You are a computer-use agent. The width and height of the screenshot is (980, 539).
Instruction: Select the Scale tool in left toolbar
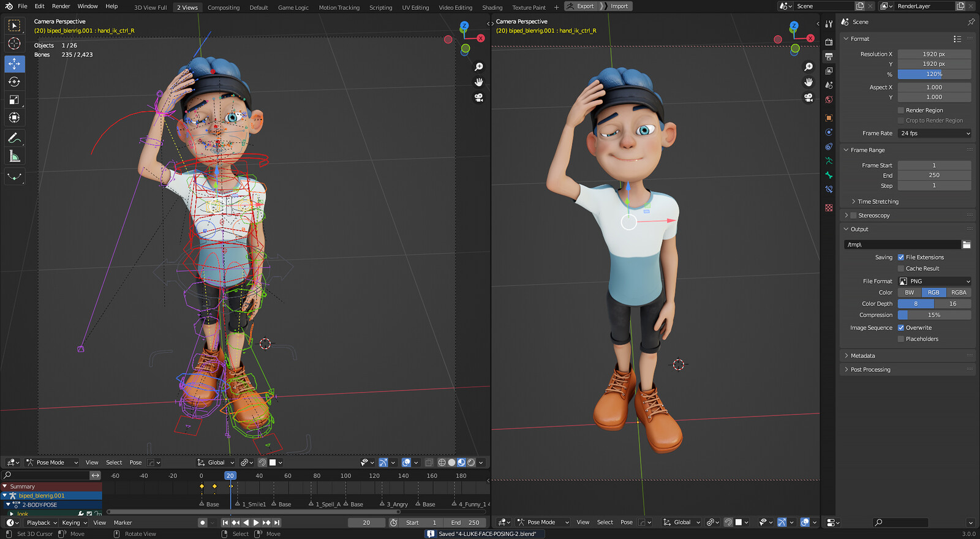click(14, 99)
